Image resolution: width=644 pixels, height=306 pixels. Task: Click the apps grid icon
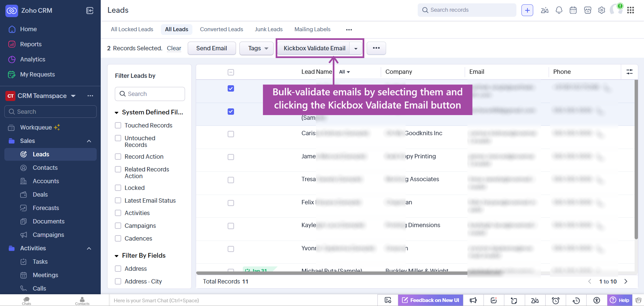(x=630, y=10)
